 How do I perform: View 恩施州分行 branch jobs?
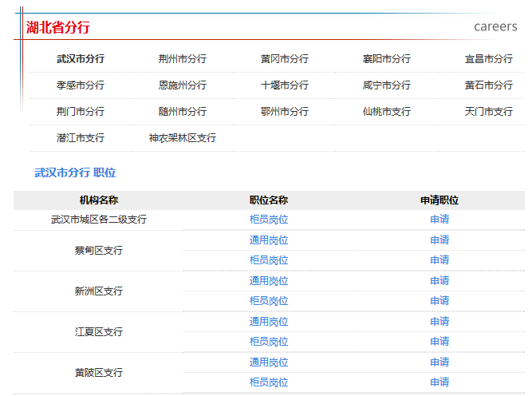(x=182, y=85)
